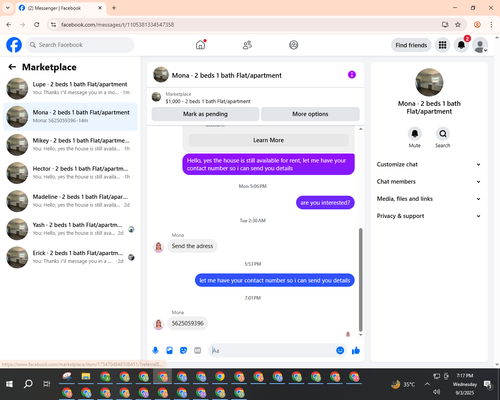This screenshot has height=400, width=500.
Task: Open the Mikey conversation
Action: click(70, 145)
